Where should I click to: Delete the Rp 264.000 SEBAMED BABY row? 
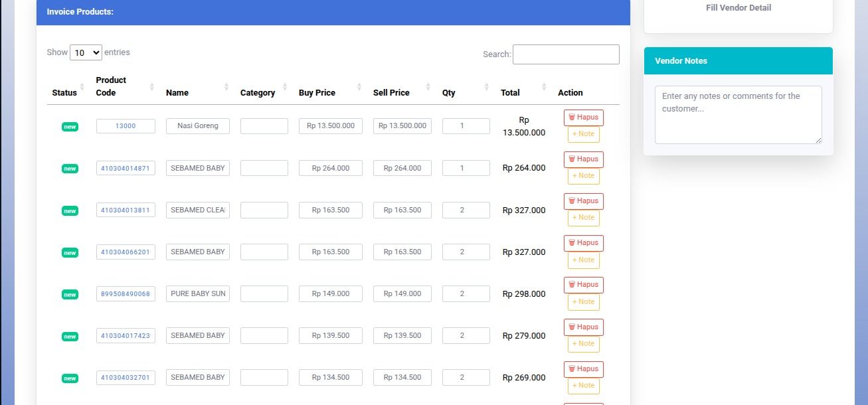pyautogui.click(x=583, y=159)
